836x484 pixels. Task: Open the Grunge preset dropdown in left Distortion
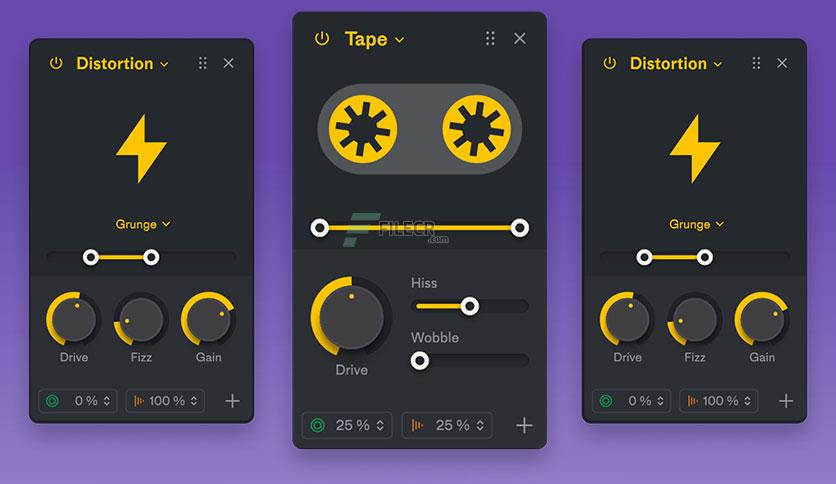143,224
